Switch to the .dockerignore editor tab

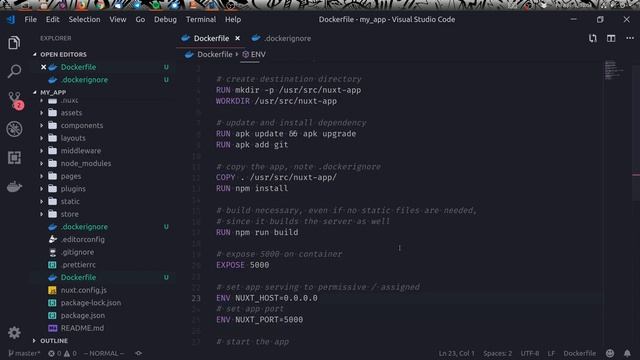(x=282, y=38)
